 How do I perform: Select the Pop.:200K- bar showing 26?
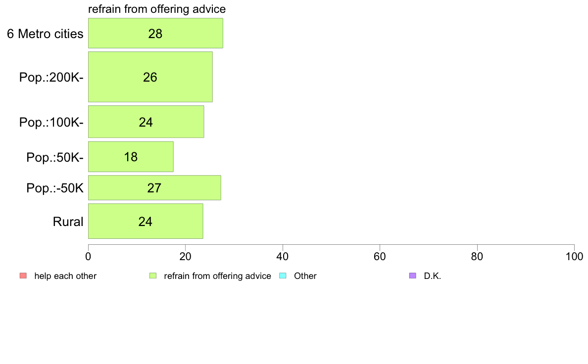(150, 77)
